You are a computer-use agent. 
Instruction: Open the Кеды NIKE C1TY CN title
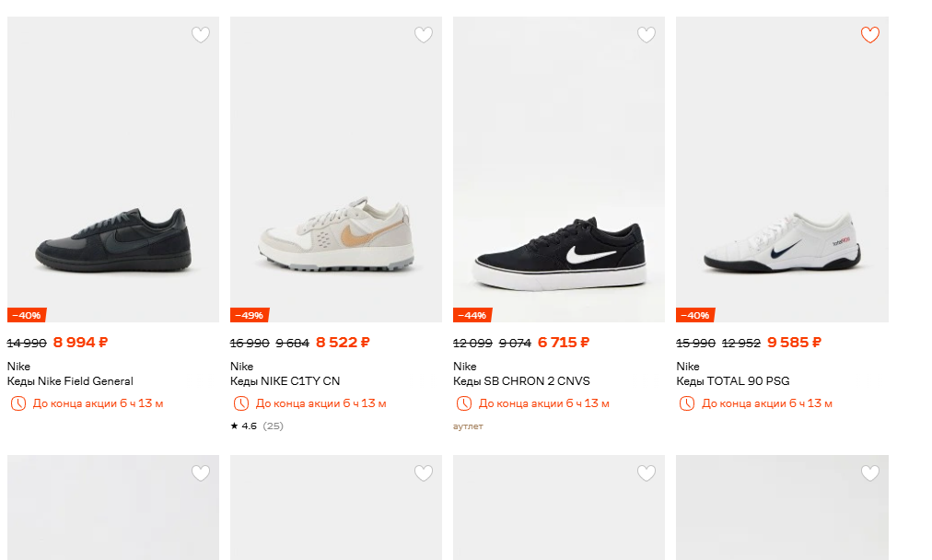(285, 381)
